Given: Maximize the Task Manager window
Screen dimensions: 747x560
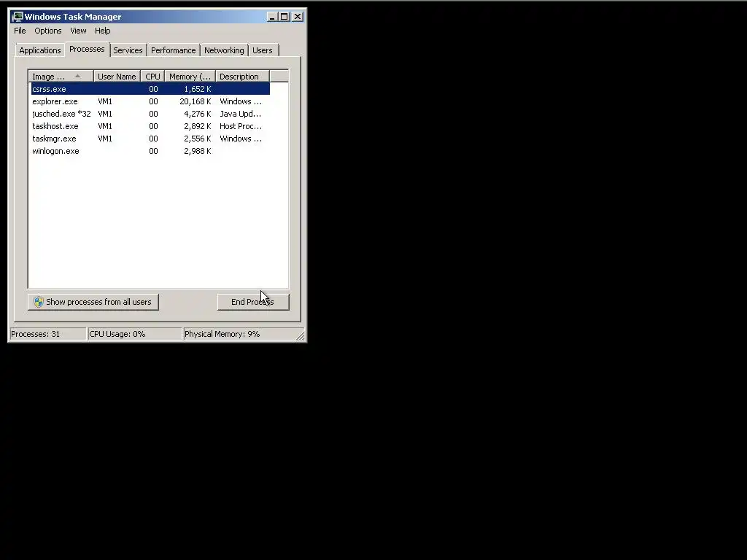Looking at the screenshot, I should tap(285, 17).
